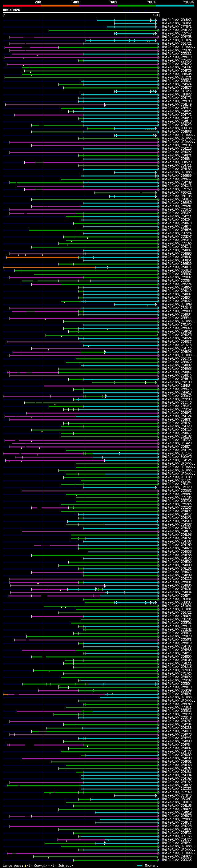Select label UniRef100_Q54SZ4
The height and width of the screenshot is (868, 197).
177,84
